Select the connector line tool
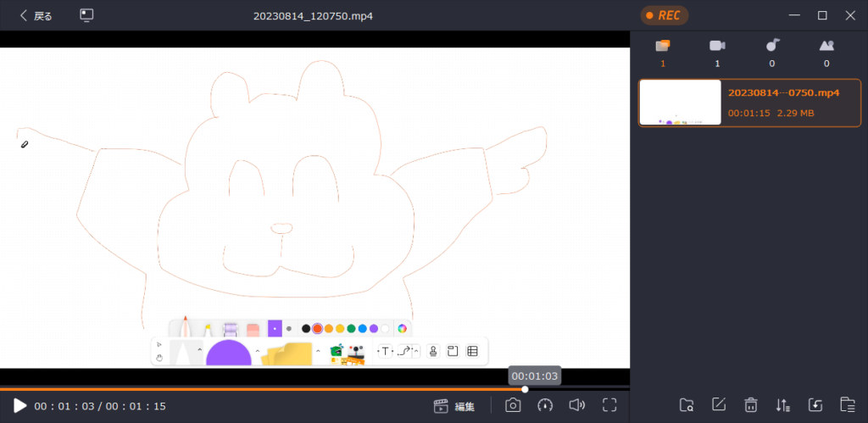This screenshot has width=868, height=423. tap(404, 351)
